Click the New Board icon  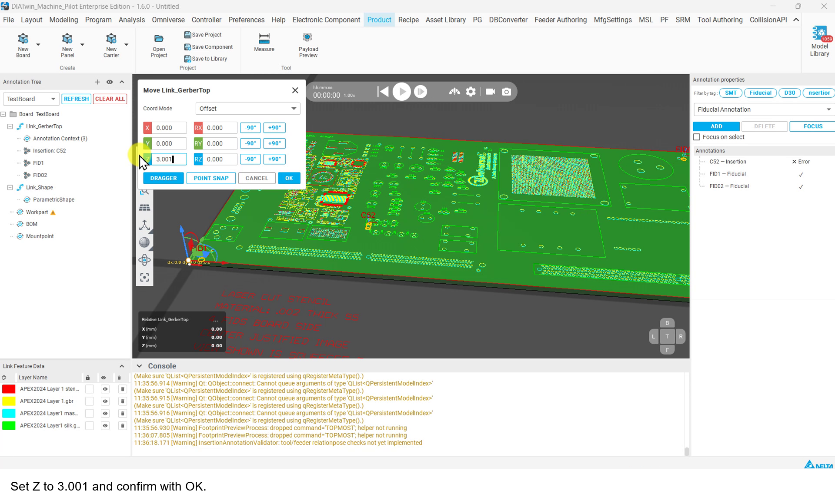pos(23,39)
